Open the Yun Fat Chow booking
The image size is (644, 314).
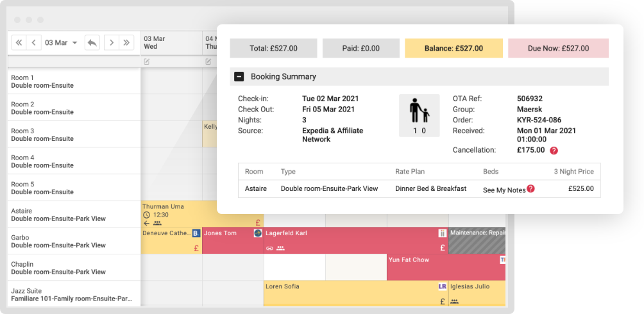point(446,267)
